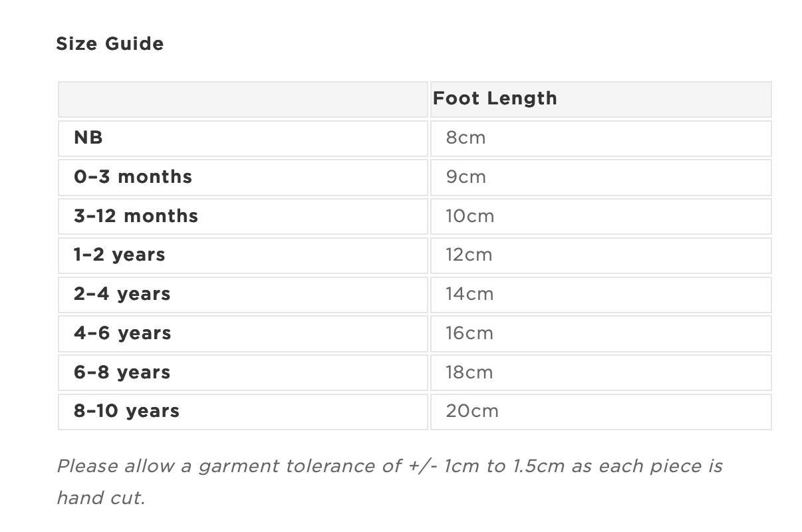Click the 9cm foot length value
The height and width of the screenshot is (532, 802).
[466, 177]
